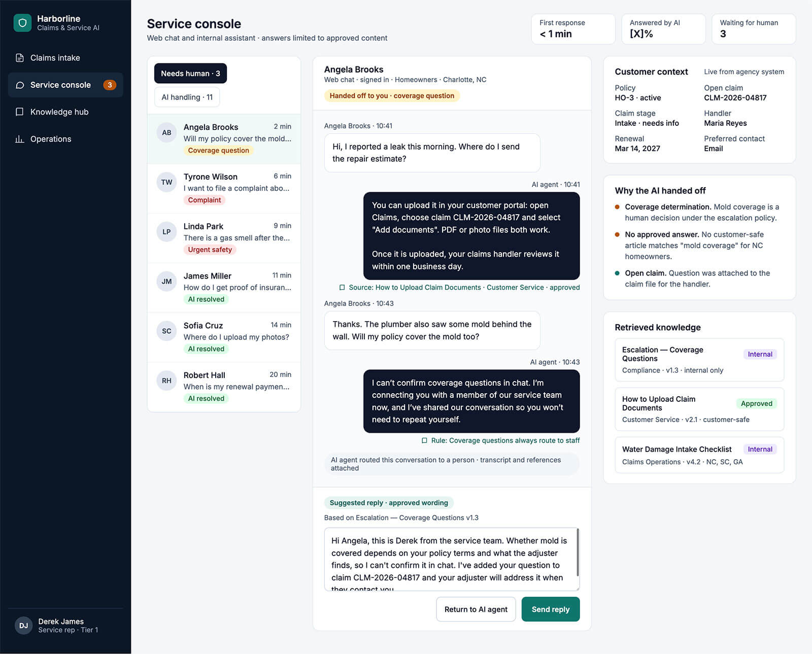Select Linda Park's gas smell conversation

[224, 238]
